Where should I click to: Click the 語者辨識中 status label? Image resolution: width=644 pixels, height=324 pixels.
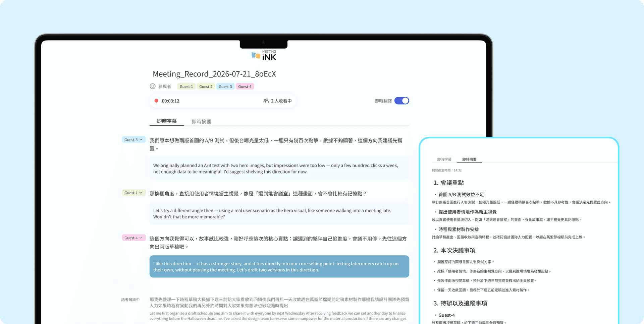130,300
